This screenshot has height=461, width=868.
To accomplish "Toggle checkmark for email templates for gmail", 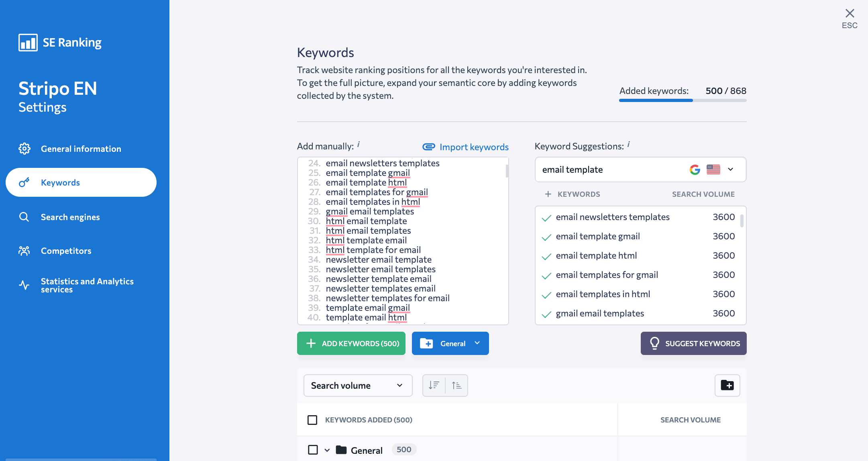I will (x=546, y=276).
